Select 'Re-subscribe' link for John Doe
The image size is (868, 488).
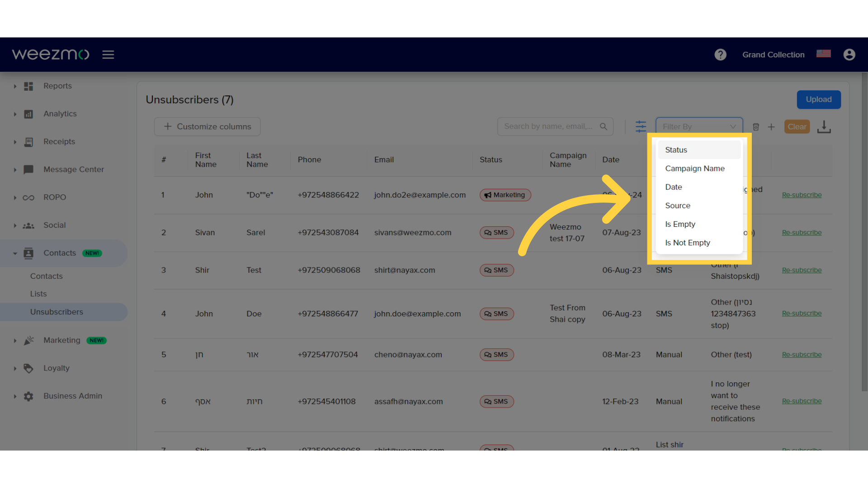pos(801,314)
